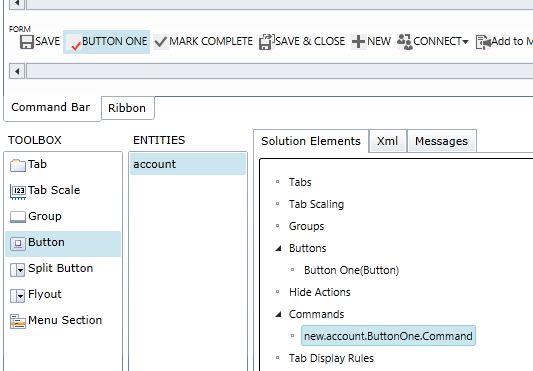
Task: Select the Tab folder icon in Toolbox
Action: 18,165
